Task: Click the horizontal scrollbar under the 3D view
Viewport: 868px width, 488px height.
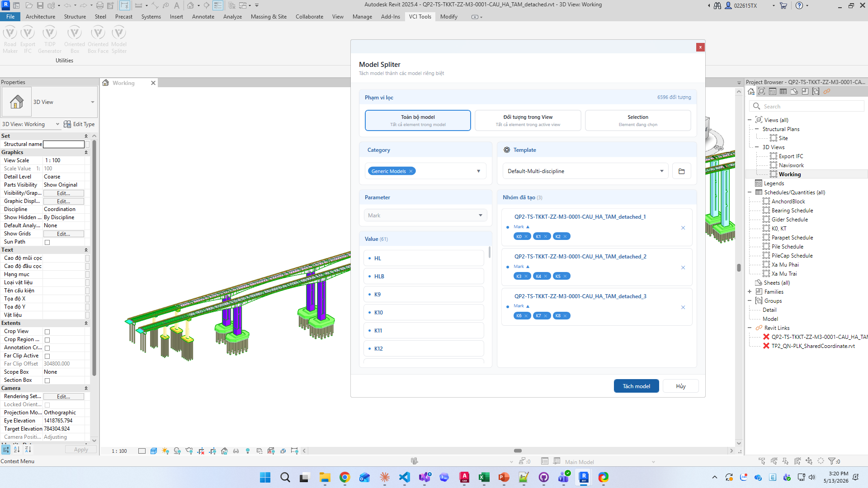Action: tap(518, 451)
